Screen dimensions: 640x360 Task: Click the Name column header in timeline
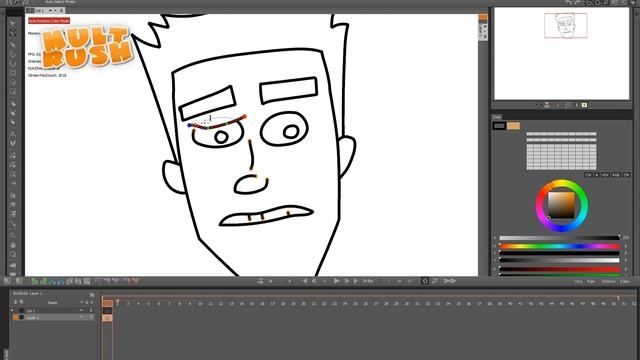point(52,302)
